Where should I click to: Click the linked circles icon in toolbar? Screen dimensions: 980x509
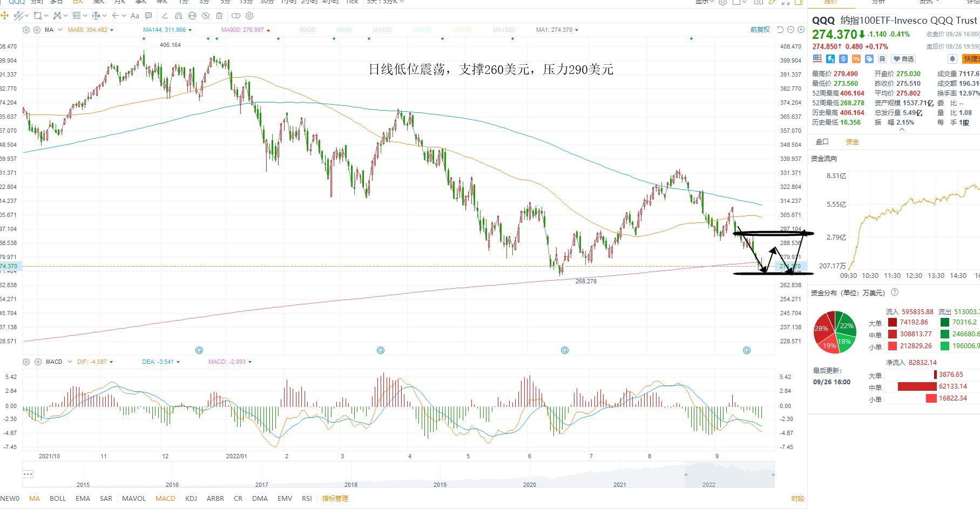pyautogui.click(x=236, y=16)
